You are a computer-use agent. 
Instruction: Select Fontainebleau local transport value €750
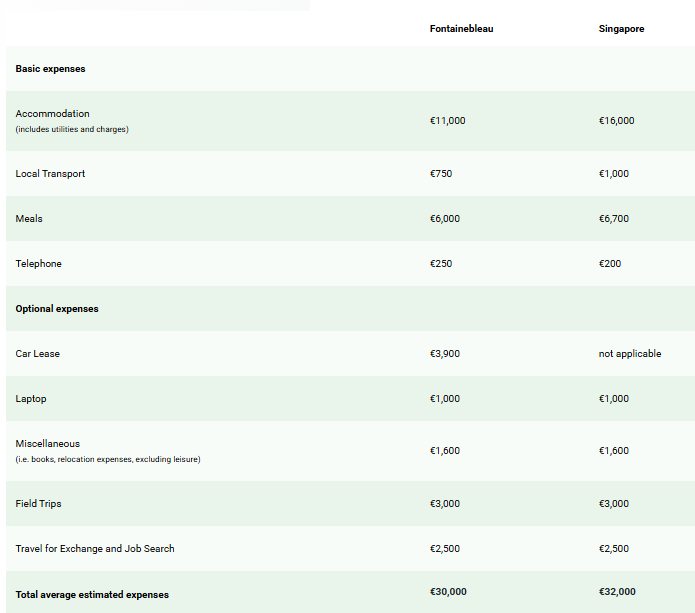point(441,174)
